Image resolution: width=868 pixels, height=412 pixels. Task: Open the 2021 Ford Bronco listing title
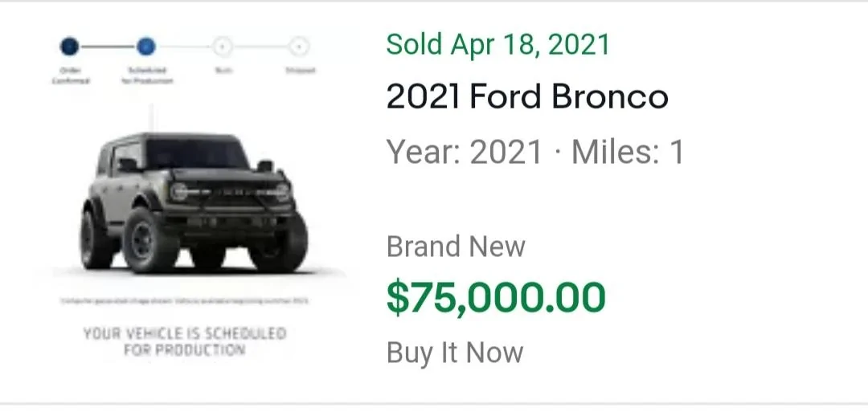click(x=527, y=97)
